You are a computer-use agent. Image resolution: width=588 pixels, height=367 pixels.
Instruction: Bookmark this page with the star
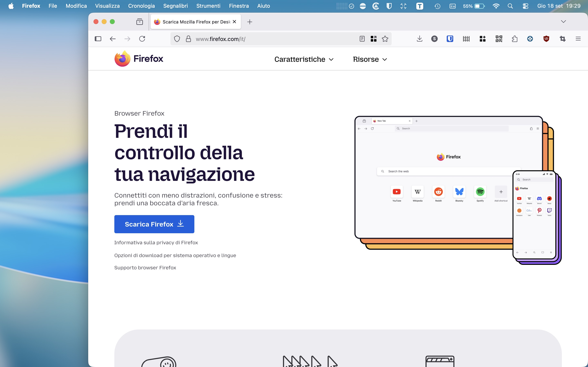(x=385, y=39)
